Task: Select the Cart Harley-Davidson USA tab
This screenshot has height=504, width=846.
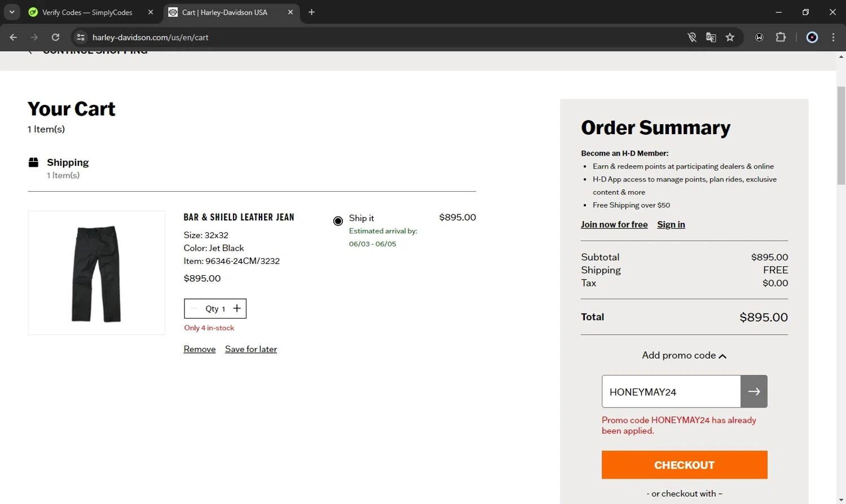Action: click(224, 12)
